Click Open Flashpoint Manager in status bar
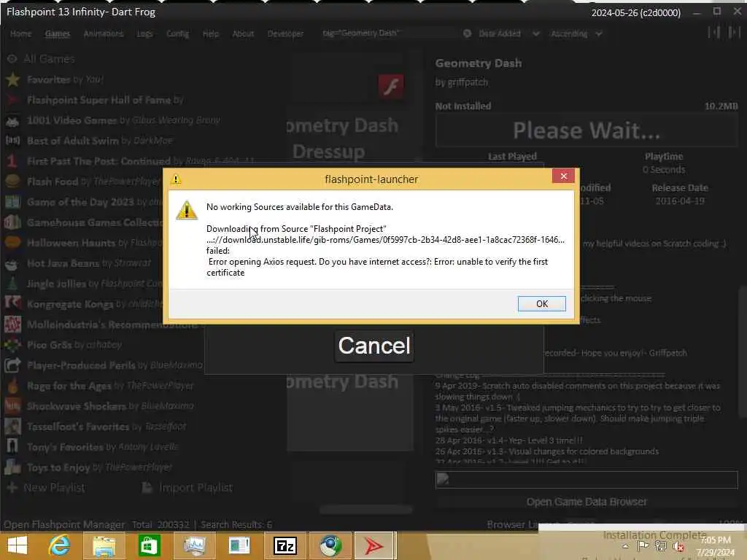 (x=64, y=525)
